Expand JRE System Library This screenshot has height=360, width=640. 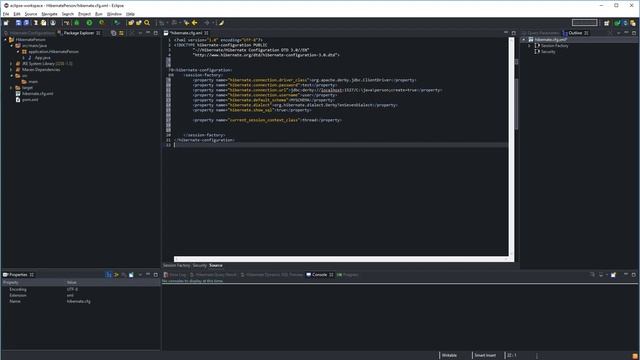(11, 64)
